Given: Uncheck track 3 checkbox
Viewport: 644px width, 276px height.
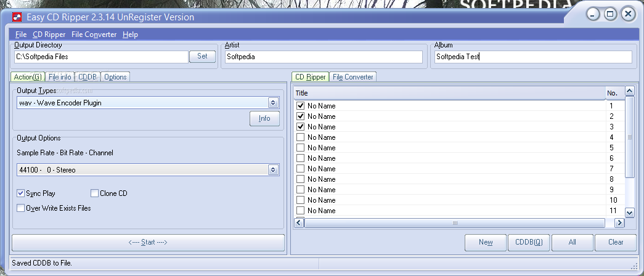Looking at the screenshot, I should pyautogui.click(x=301, y=127).
